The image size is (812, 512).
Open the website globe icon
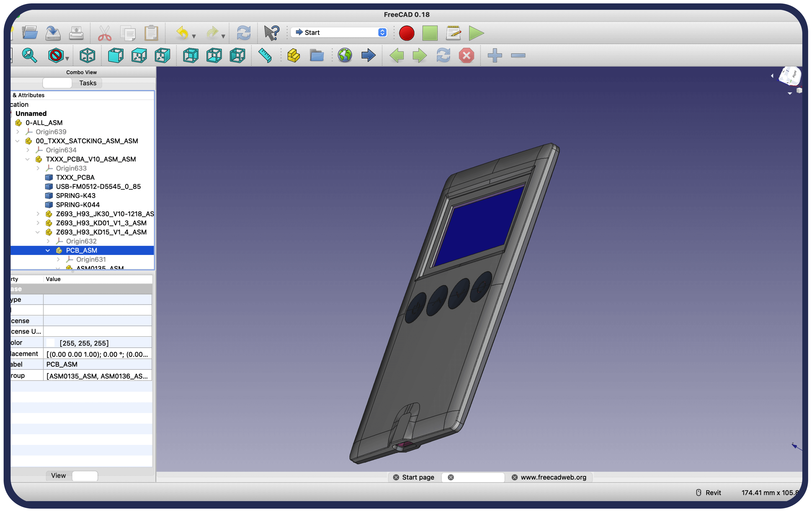[345, 55]
